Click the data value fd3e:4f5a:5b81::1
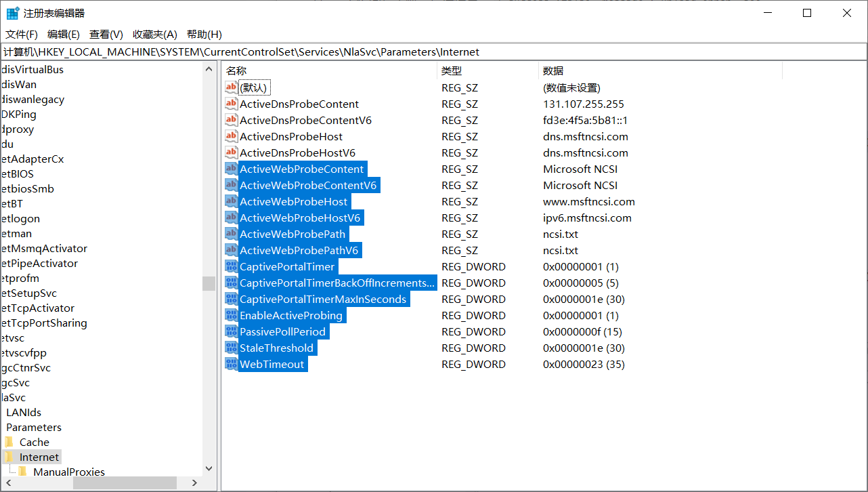Image resolution: width=868 pixels, height=492 pixels. pyautogui.click(x=585, y=120)
